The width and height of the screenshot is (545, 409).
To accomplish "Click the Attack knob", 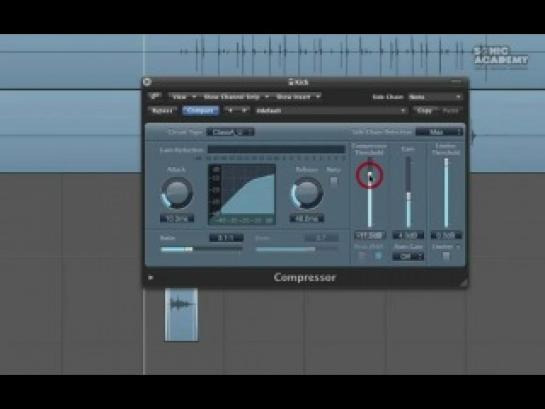I will [177, 193].
